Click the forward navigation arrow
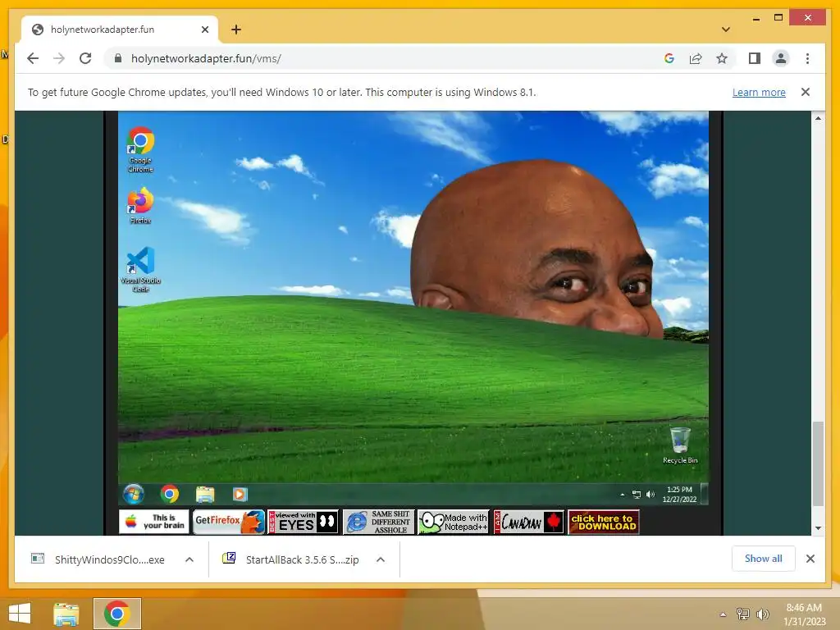 tap(59, 58)
